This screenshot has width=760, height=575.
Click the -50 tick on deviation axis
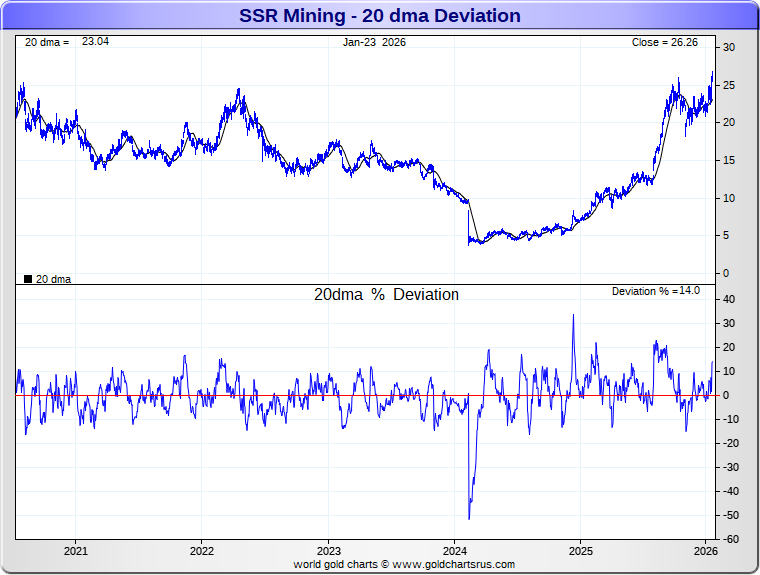coord(729,515)
